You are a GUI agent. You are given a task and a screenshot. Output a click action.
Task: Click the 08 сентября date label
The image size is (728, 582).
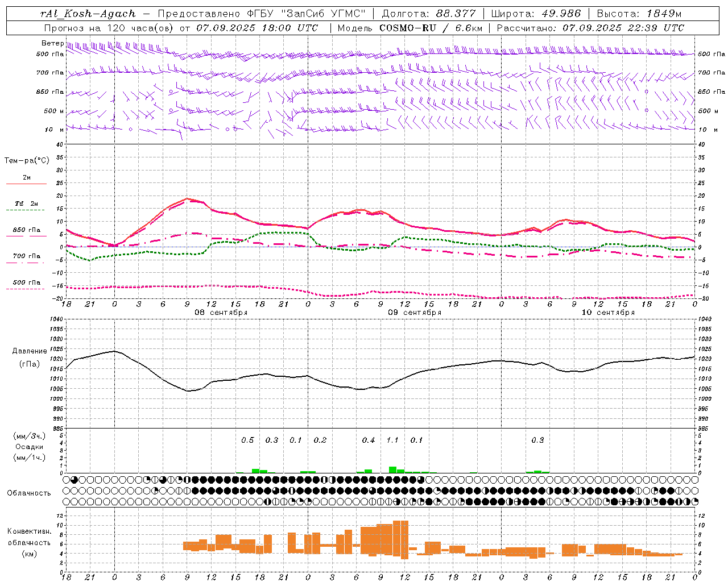coord(221,313)
